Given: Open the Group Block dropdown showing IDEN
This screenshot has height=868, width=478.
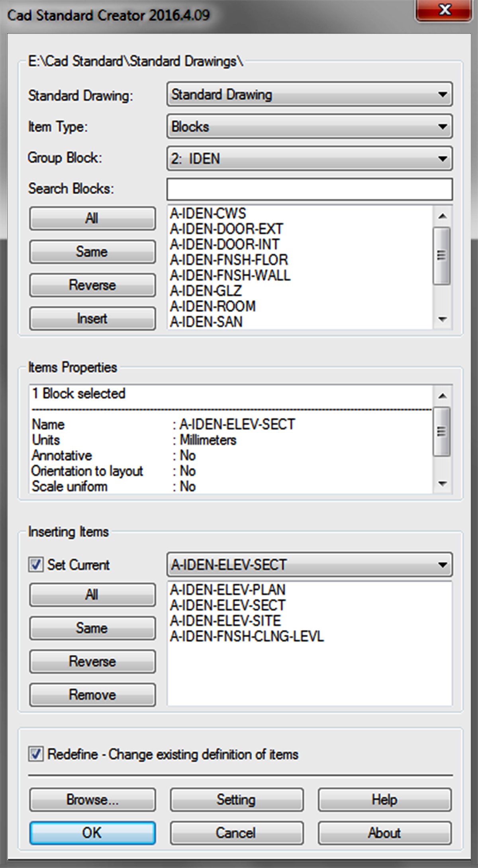Looking at the screenshot, I should tap(442, 159).
